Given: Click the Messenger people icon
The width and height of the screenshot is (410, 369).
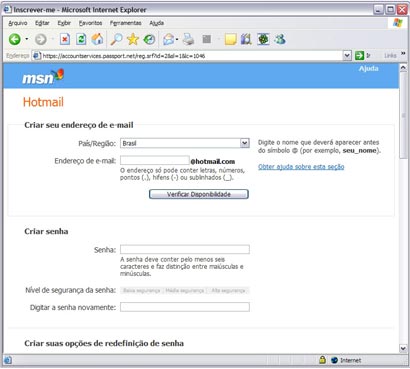Looking at the screenshot, I should (280, 39).
